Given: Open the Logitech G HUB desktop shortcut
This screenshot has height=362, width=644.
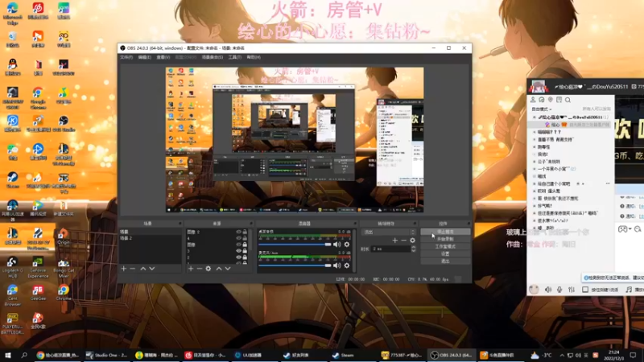Looking at the screenshot, I should click(x=12, y=267).
